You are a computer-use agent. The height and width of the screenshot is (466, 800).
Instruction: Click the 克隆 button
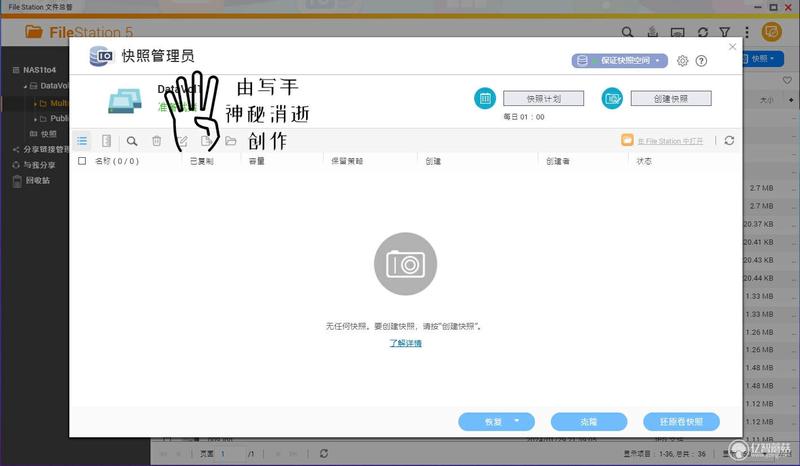589,422
